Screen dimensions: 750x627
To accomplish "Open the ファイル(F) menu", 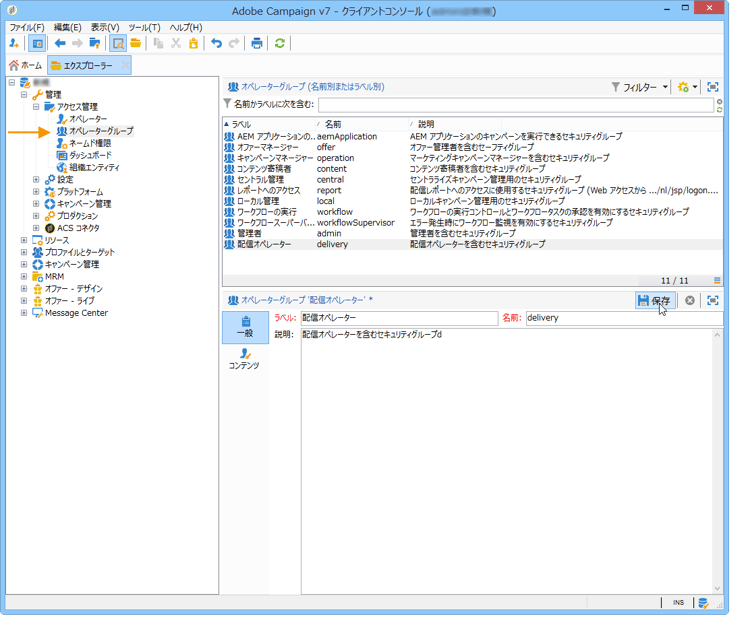I will 27,27.
